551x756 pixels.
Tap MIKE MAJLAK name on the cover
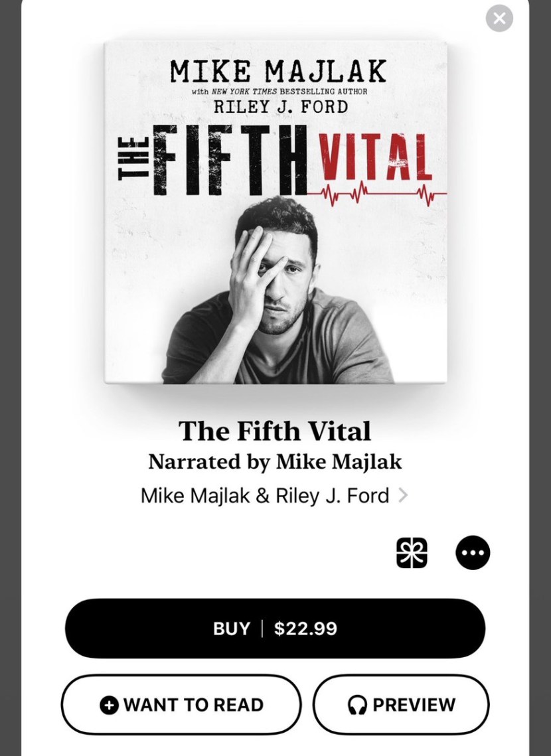click(x=278, y=72)
